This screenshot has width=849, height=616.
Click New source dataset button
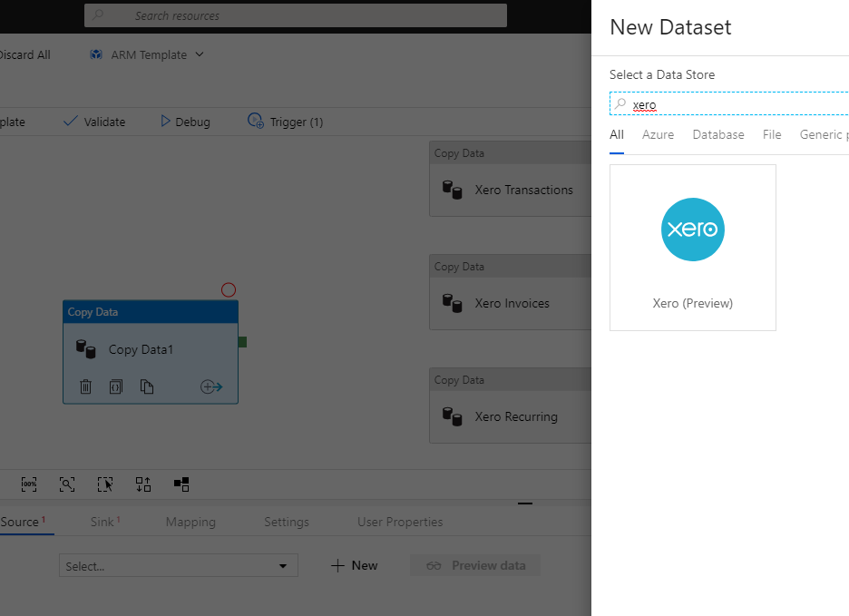354,565
